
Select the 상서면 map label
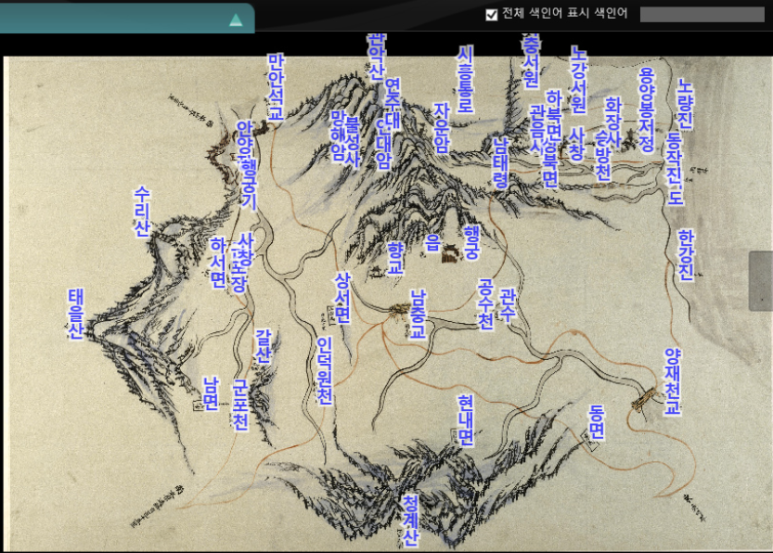pyautogui.click(x=342, y=298)
